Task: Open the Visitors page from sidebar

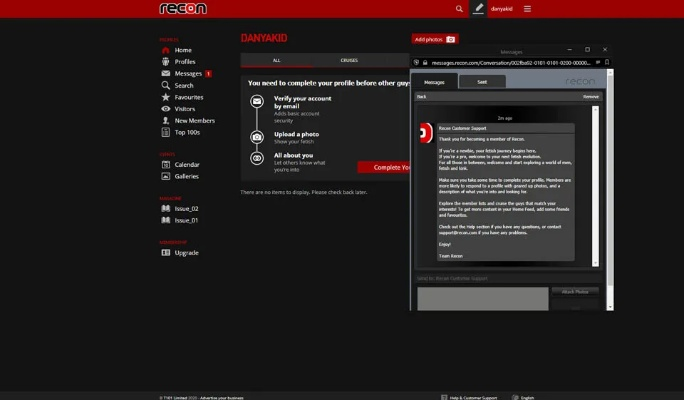Action: pos(184,108)
